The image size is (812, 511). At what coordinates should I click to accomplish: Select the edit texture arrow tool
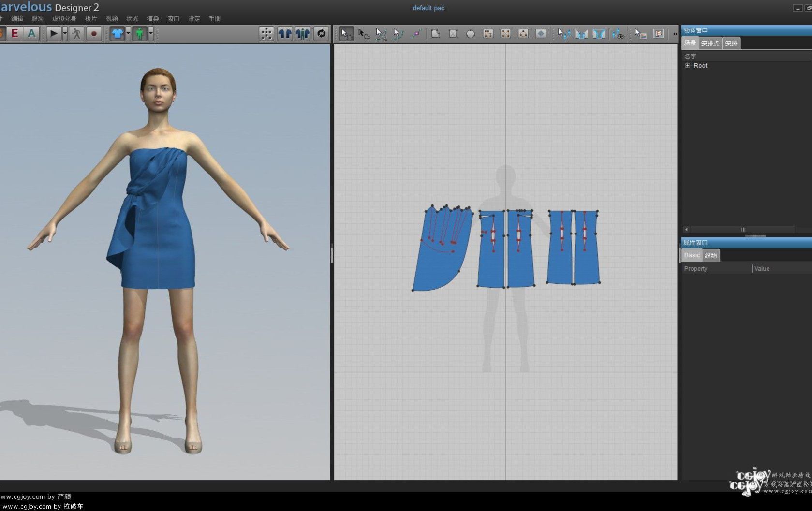(x=640, y=33)
